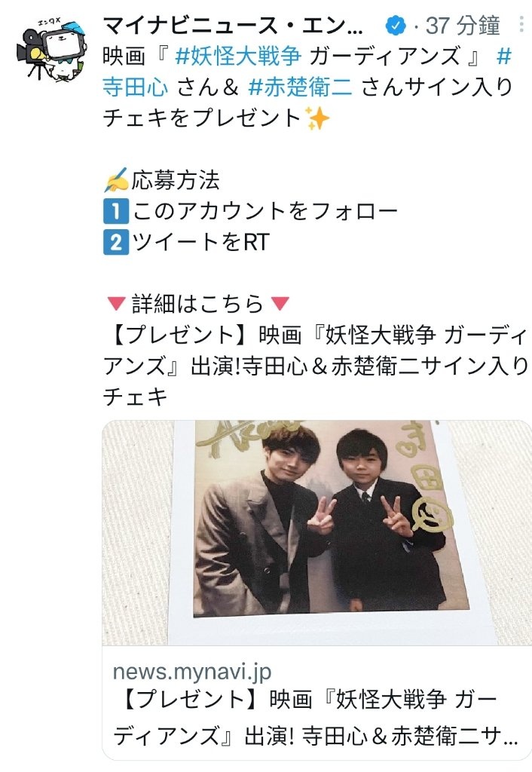Open the #寺田心 hashtag link
This screenshot has width=532, height=772.
click(136, 87)
